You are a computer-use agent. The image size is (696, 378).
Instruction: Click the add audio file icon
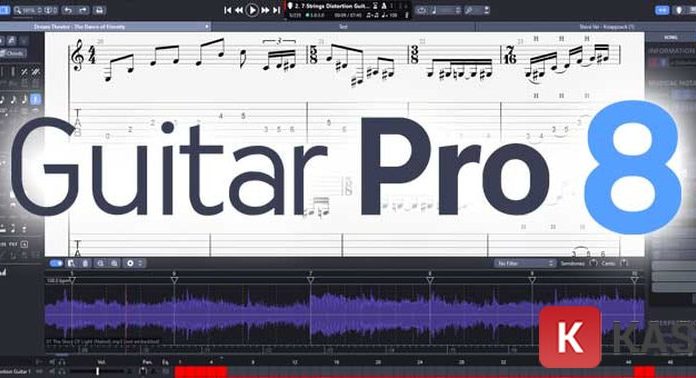71,264
